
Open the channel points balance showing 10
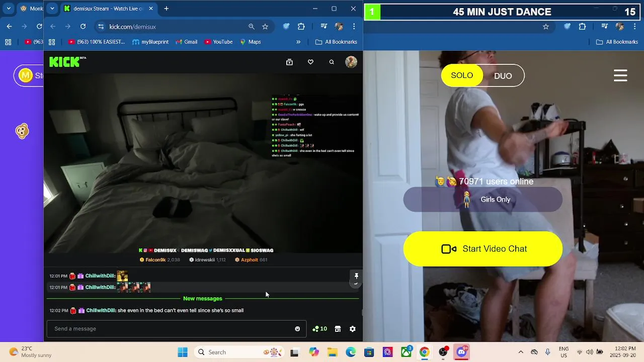(319, 329)
